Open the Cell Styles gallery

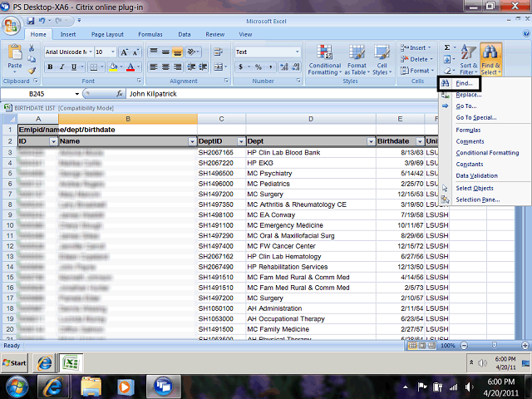coord(382,60)
